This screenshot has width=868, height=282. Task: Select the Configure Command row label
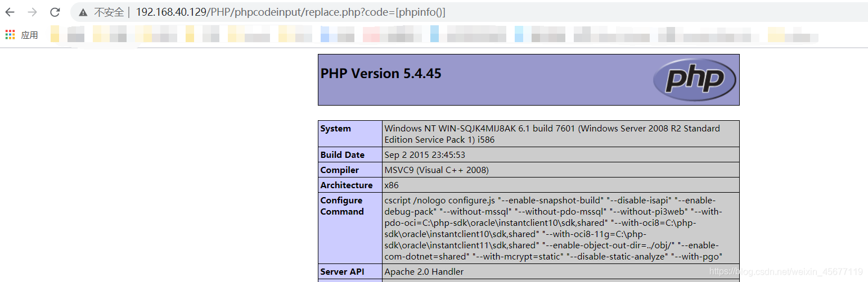click(x=342, y=206)
